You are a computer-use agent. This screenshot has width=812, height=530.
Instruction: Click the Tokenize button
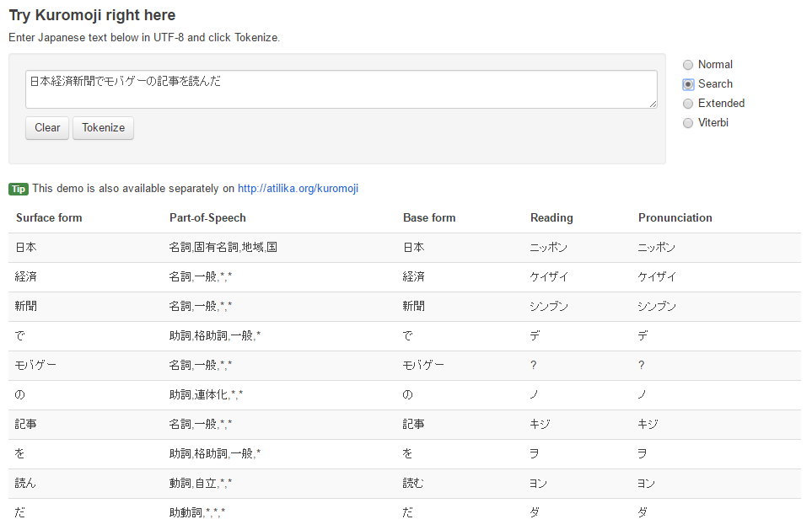click(103, 128)
